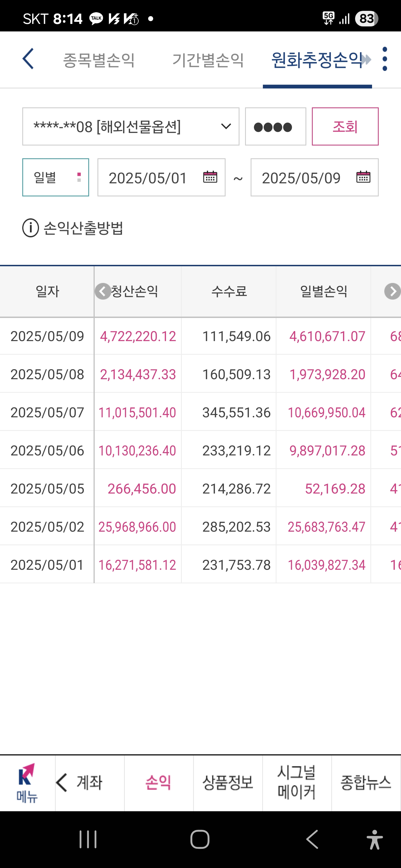Tap the 일자 column header
Screen dimensions: 401x868
point(47,292)
